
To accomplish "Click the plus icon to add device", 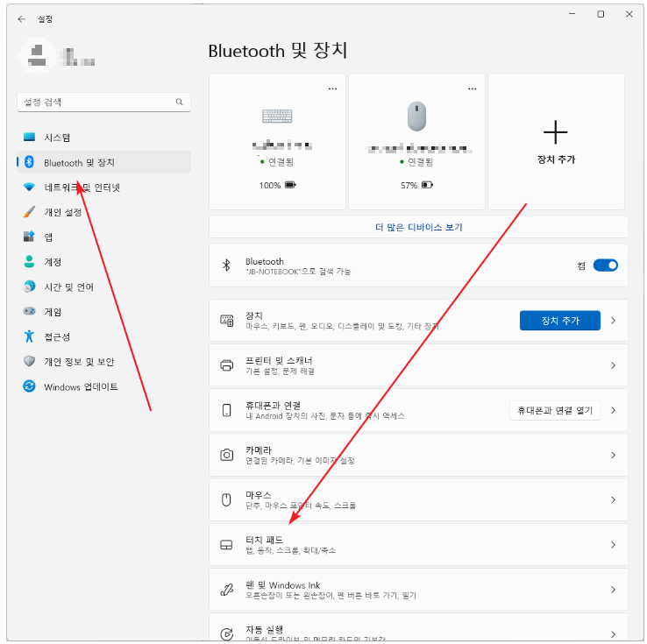I will (x=556, y=132).
